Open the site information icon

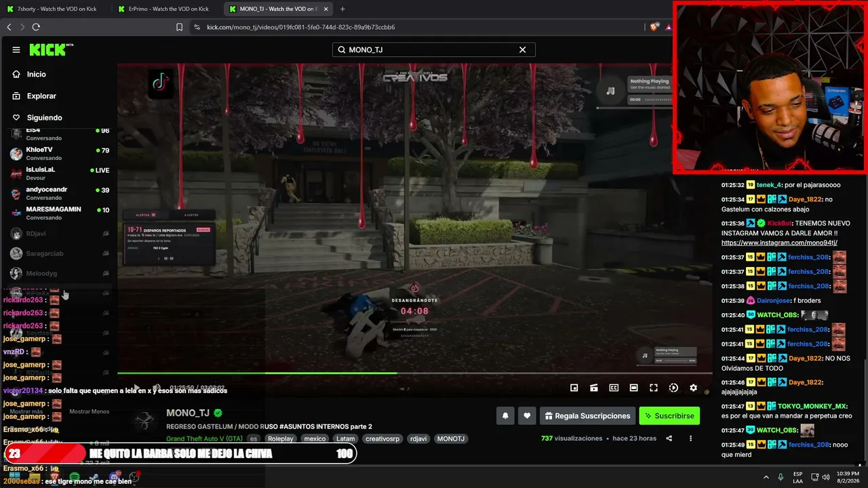(197, 27)
